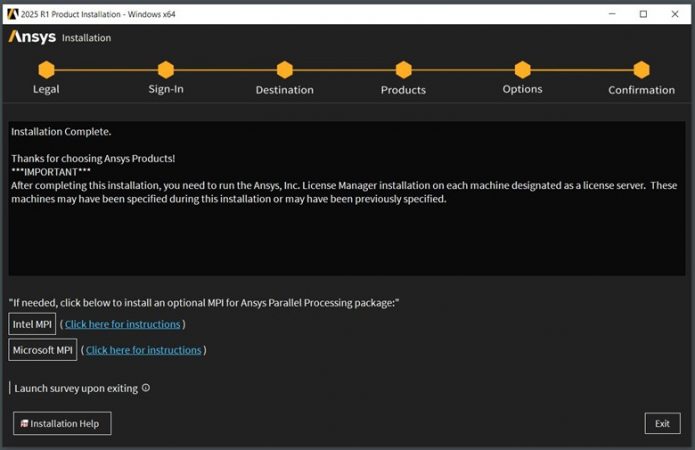
Task: Click the 'Installation Complete.' message text
Action: tap(61, 132)
